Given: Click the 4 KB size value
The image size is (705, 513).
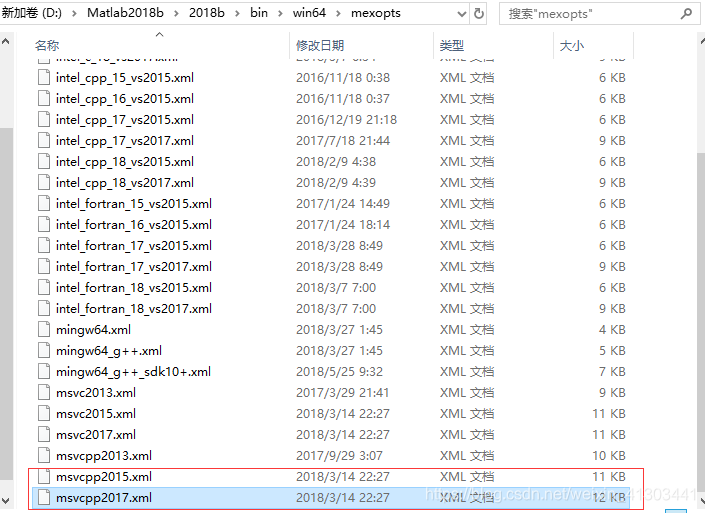Looking at the screenshot, I should pos(612,330).
